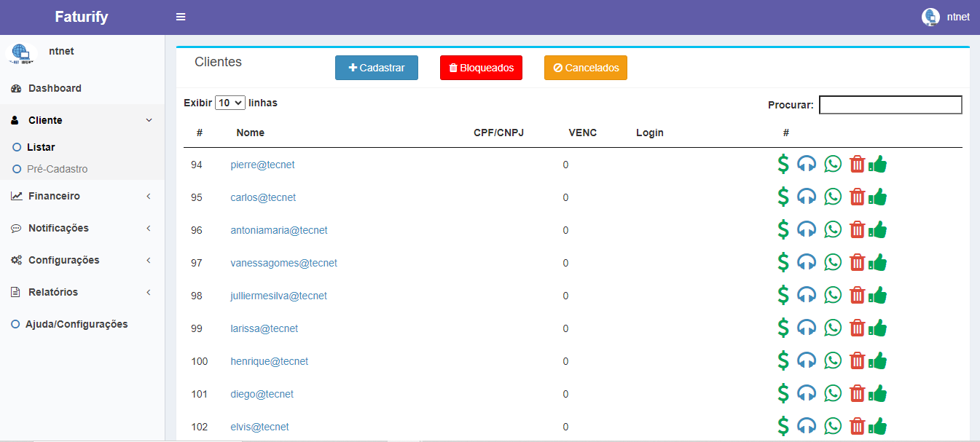Open the rows-per-page dropdown

[230, 103]
